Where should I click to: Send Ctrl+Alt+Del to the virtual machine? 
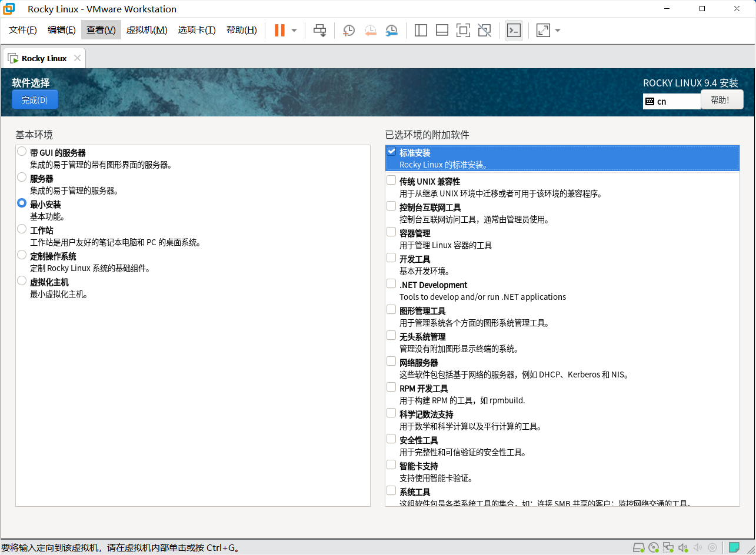point(319,30)
